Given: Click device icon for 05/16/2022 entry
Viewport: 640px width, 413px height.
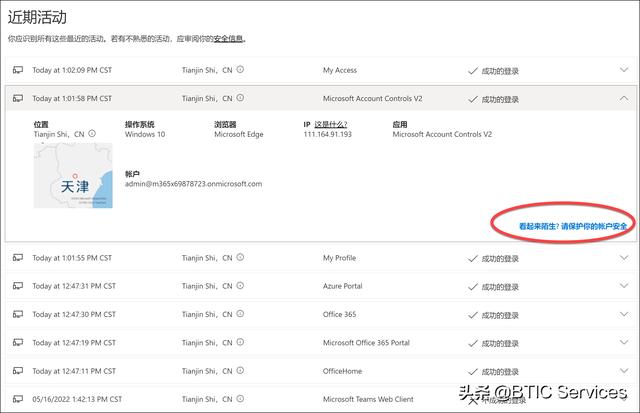Looking at the screenshot, I should (18, 399).
